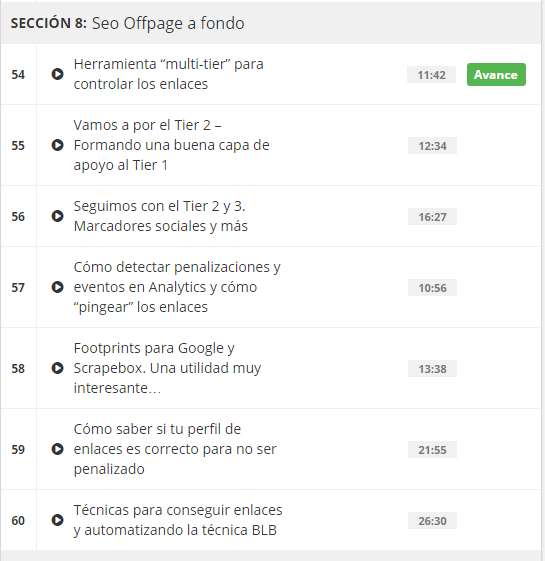Open the green Avance preview button
The image size is (545, 561).
[x=496, y=74]
